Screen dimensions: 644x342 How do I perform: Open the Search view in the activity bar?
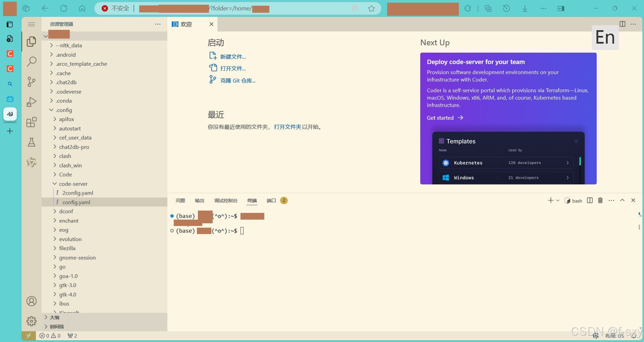(x=32, y=61)
